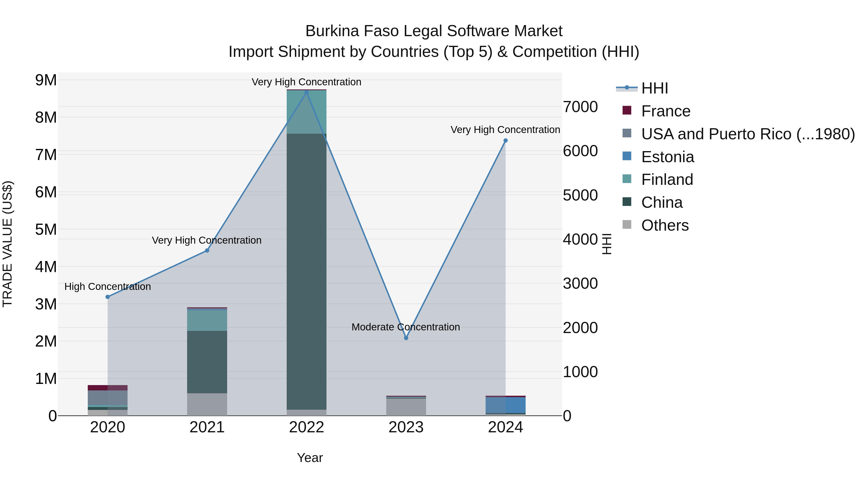Click the Finland teal legend swatch

coord(627,179)
